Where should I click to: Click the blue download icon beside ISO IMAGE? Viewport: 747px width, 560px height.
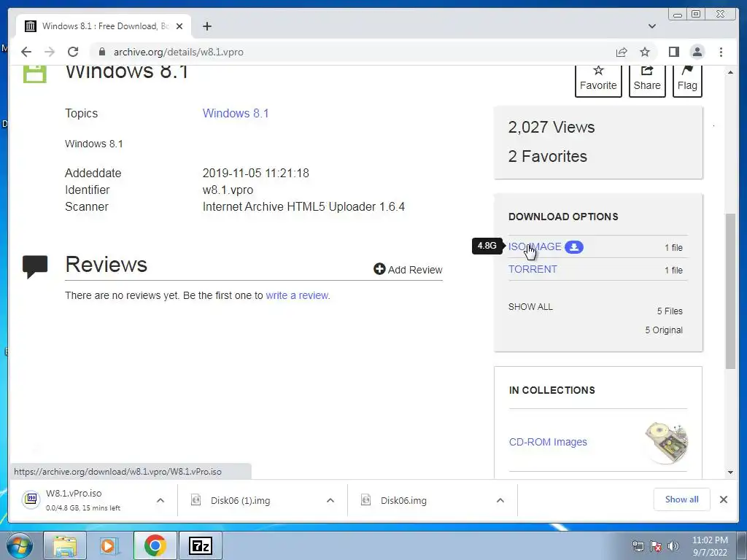[574, 246]
